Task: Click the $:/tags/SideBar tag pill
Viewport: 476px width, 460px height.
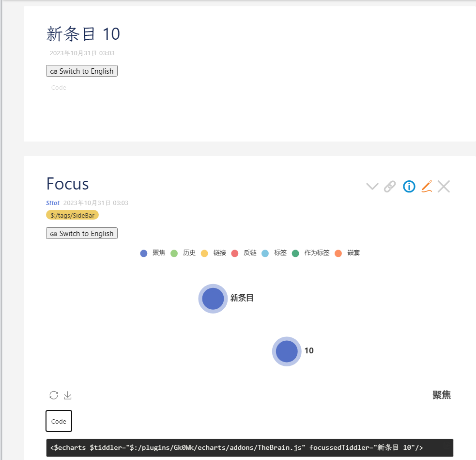Action: [x=72, y=215]
